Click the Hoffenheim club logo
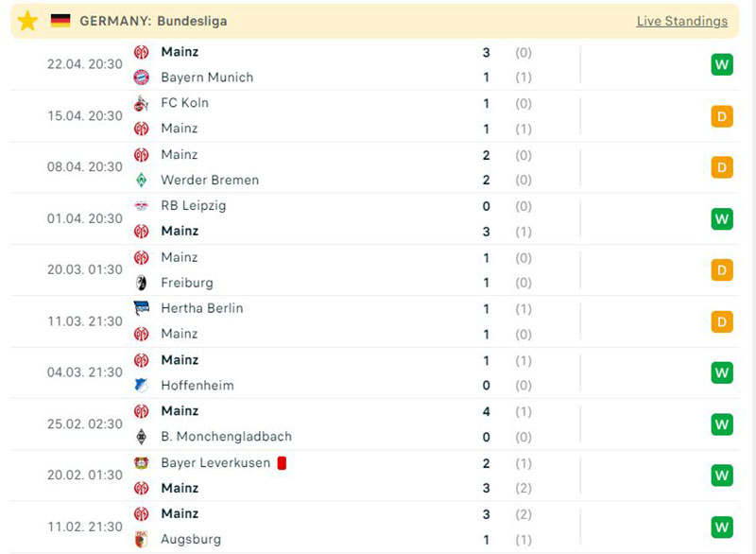 pyautogui.click(x=142, y=386)
